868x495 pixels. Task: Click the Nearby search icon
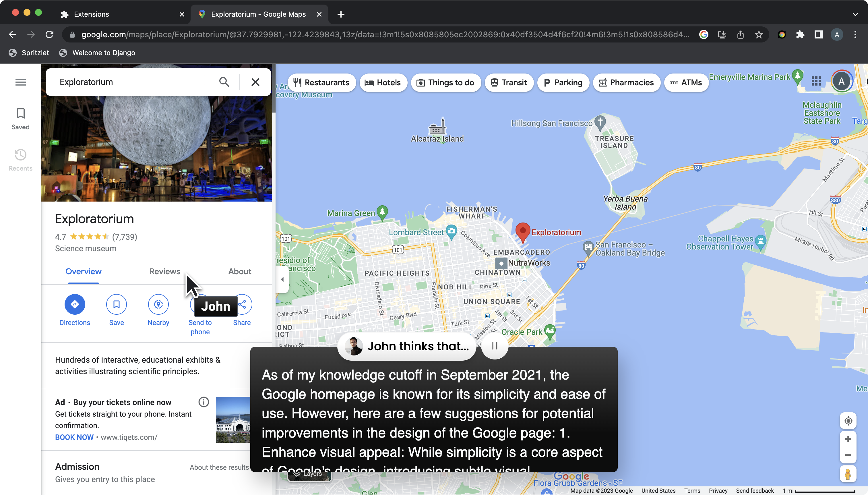point(158,304)
